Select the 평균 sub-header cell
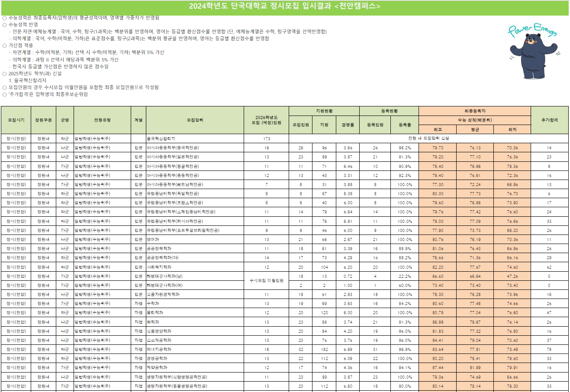Viewport: 570px width, 392px height. (x=475, y=129)
